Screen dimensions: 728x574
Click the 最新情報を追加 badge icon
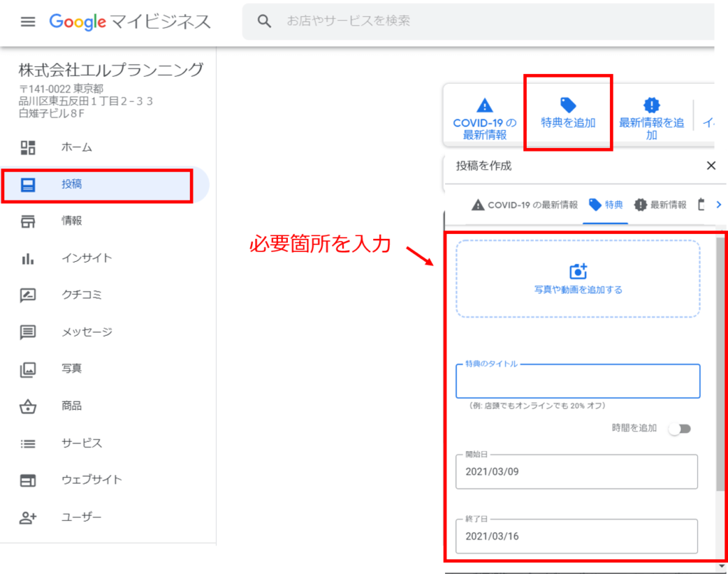point(651,105)
